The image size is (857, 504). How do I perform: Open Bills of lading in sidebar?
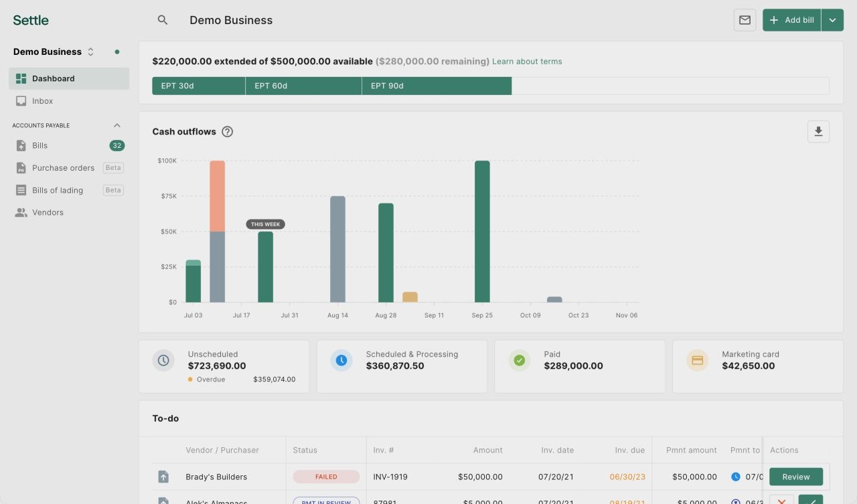tap(69, 190)
